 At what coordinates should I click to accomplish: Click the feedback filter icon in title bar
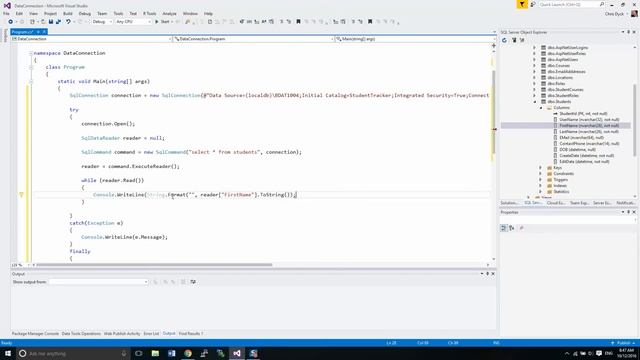click(x=522, y=4)
